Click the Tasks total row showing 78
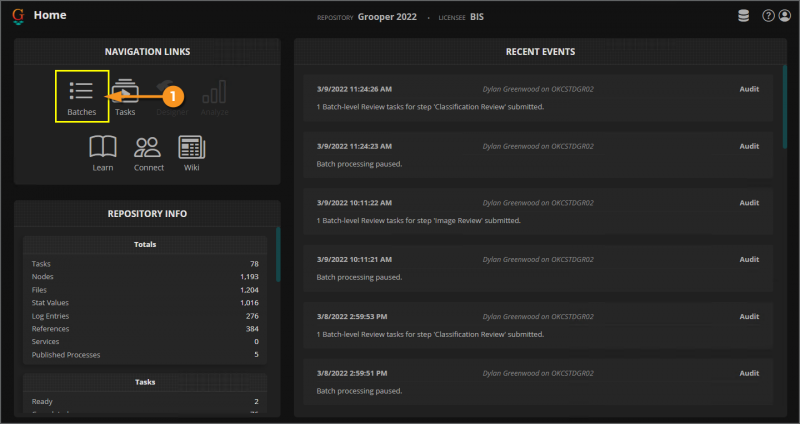Viewport: 800px width, 424px height. coord(145,264)
